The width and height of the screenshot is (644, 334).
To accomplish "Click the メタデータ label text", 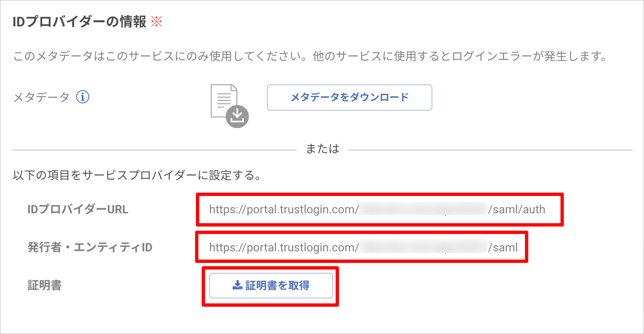I will [41, 98].
